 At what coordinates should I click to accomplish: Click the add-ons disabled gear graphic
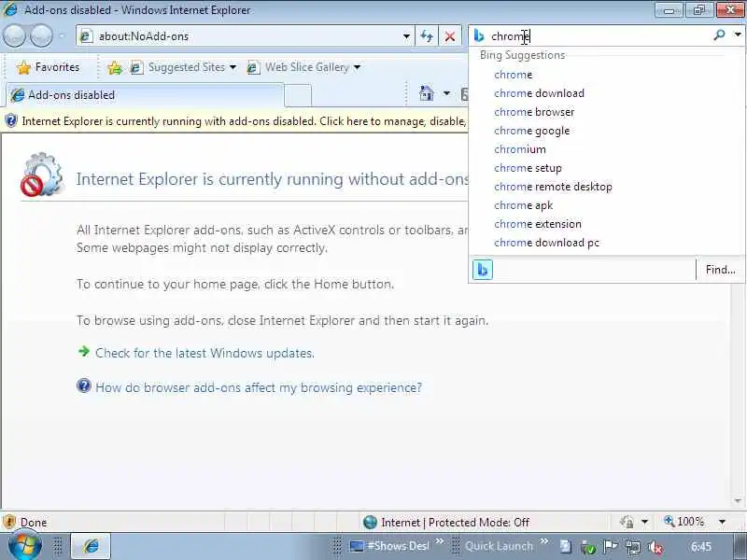(x=42, y=175)
